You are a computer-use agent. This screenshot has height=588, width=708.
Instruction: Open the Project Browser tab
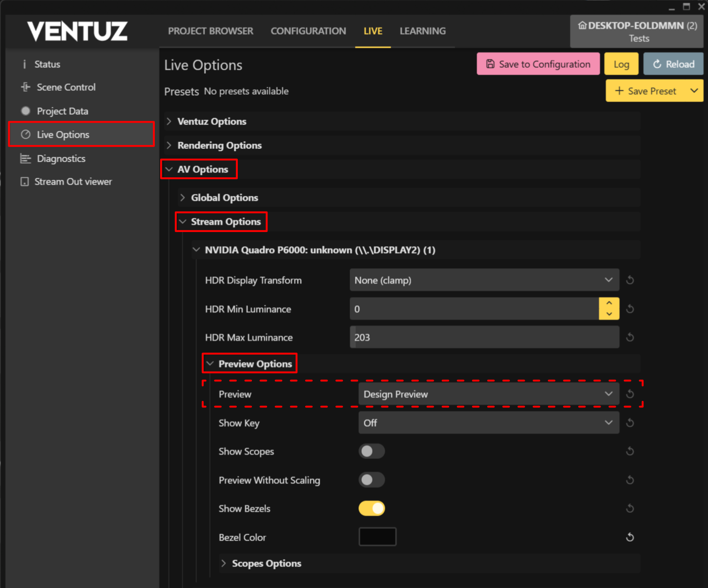pos(210,31)
